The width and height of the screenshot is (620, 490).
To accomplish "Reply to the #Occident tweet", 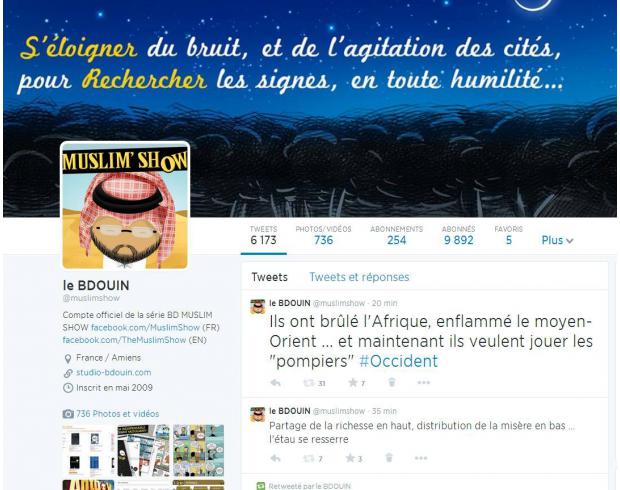I will coord(275,383).
